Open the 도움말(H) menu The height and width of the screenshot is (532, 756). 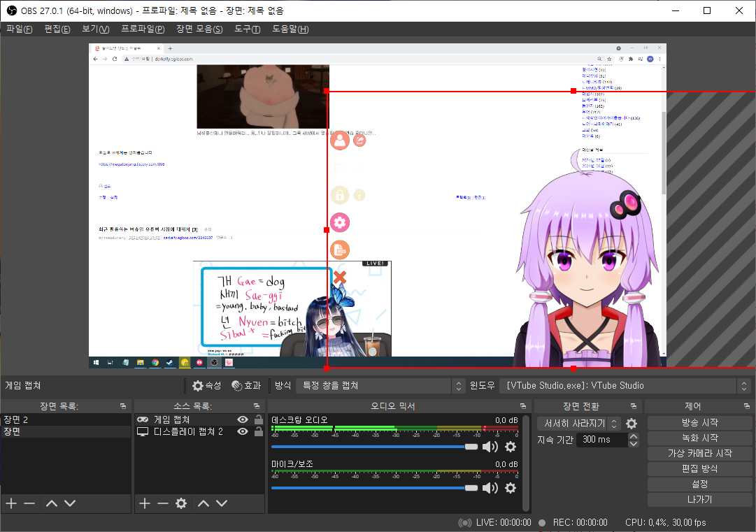coord(290,29)
